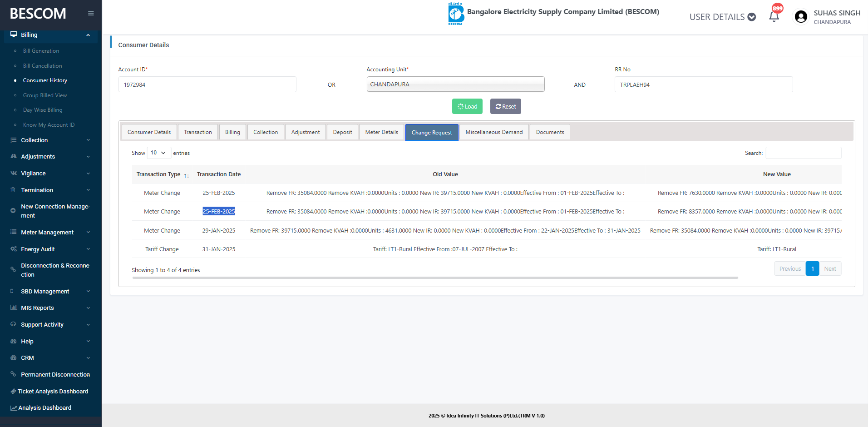This screenshot has height=427, width=868.
Task: Sort by Transaction Type column arrows
Action: (186, 175)
